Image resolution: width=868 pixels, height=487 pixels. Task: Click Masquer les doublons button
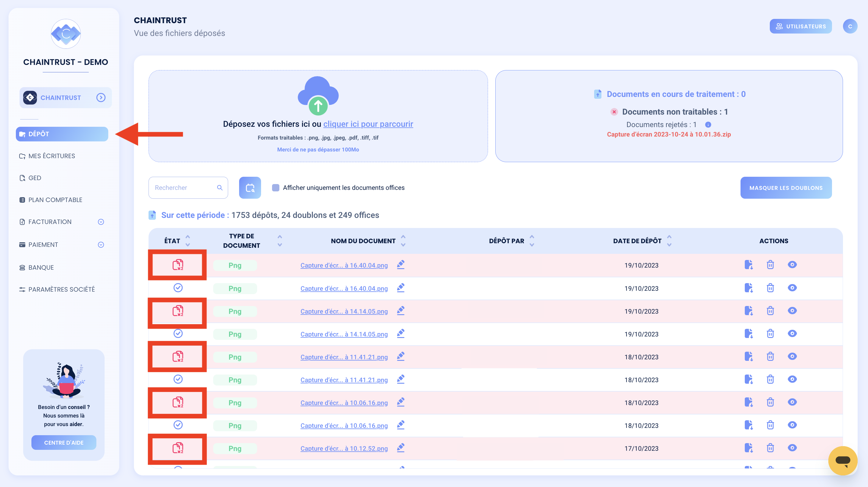click(x=786, y=188)
